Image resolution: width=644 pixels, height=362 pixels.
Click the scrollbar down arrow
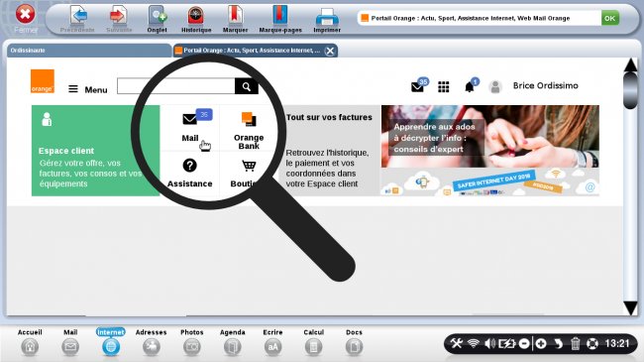coord(630,307)
